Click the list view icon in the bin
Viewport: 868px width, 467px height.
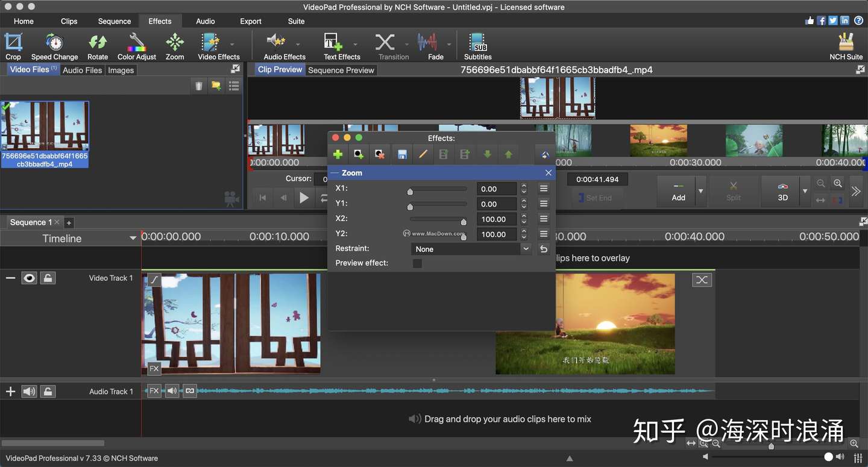[234, 86]
